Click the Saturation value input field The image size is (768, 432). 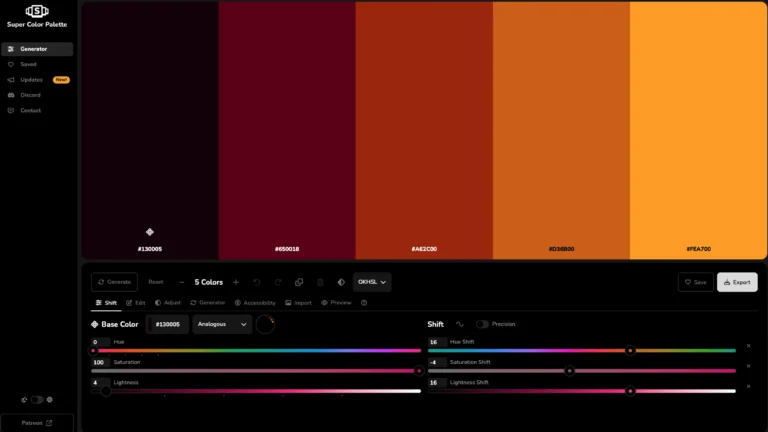coord(100,362)
